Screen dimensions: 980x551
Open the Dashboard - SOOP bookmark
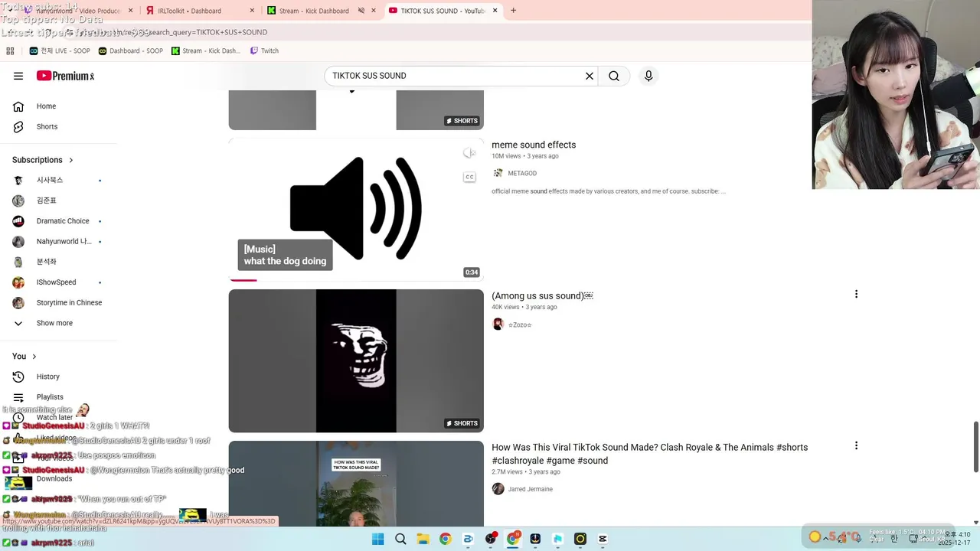pyautogui.click(x=129, y=51)
